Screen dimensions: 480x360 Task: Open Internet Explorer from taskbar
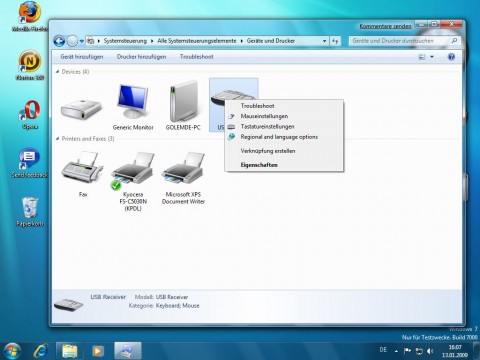[41, 351]
